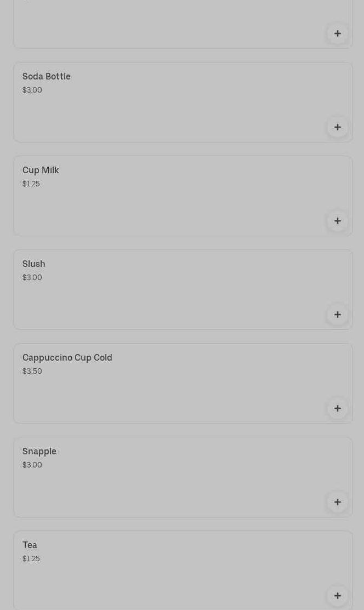
Task: Click the $1.25 price under Tea
Action: (x=31, y=559)
